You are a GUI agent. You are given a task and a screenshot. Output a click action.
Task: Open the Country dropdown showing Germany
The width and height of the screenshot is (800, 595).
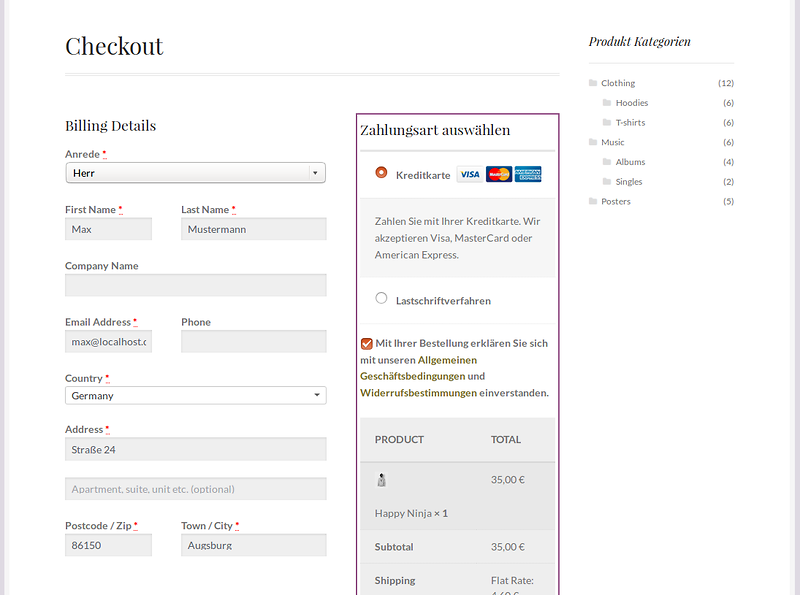(x=196, y=395)
